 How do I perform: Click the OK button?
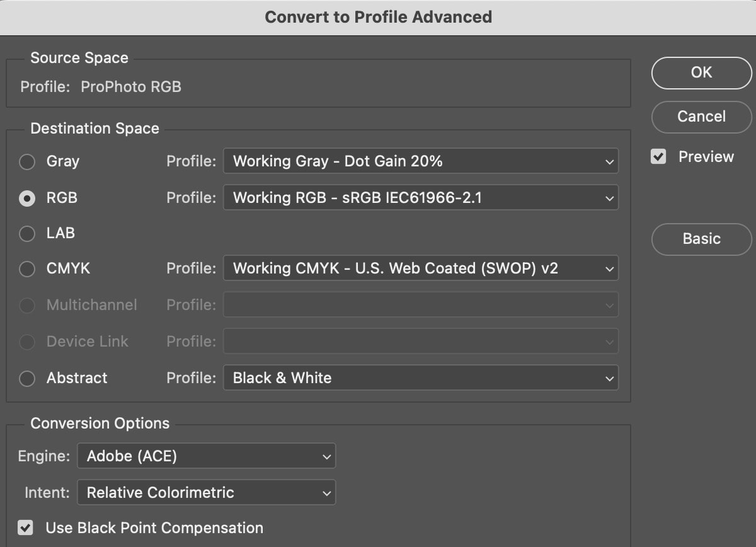pos(701,73)
